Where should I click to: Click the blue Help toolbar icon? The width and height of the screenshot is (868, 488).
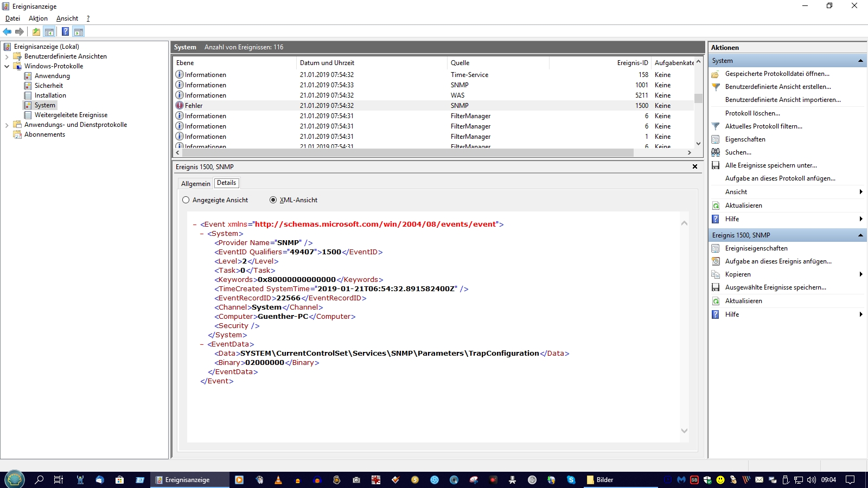[x=65, y=32]
